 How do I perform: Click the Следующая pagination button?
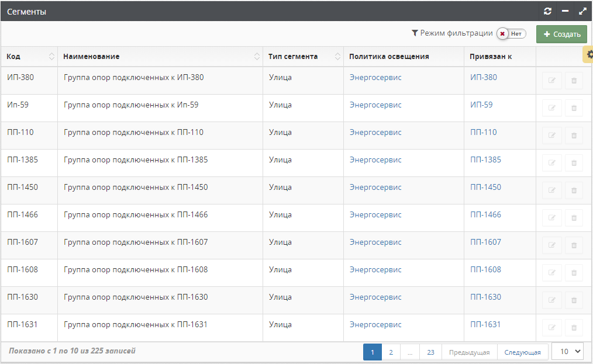pyautogui.click(x=522, y=352)
